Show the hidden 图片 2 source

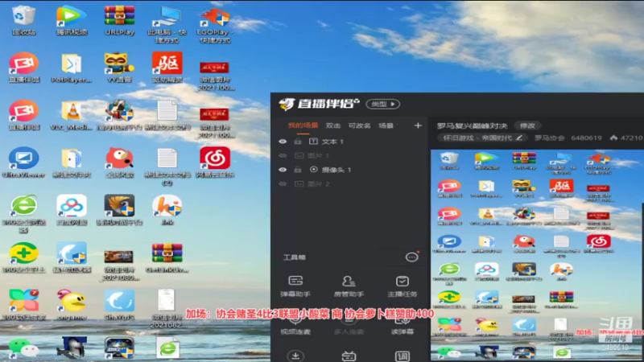(283, 184)
